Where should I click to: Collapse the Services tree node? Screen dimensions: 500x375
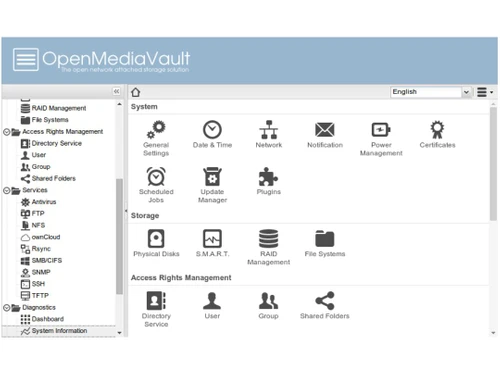click(6, 190)
